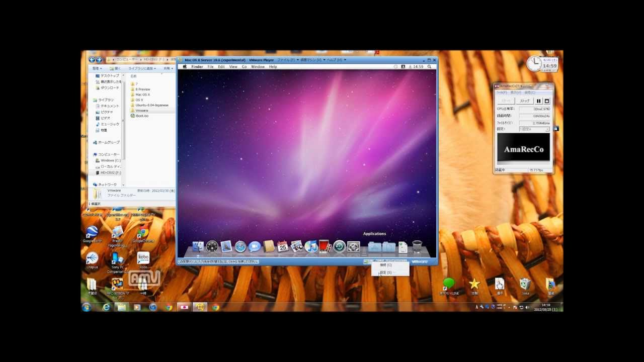The image size is (644, 362).
Task: Select 接続 (C) in the VMware popup menu
Action: (x=390, y=265)
